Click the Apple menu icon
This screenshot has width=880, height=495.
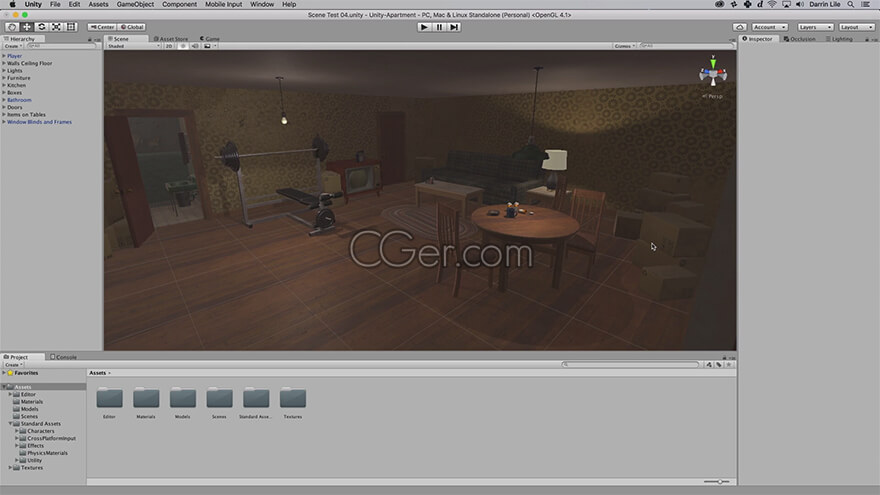click(x=12, y=4)
